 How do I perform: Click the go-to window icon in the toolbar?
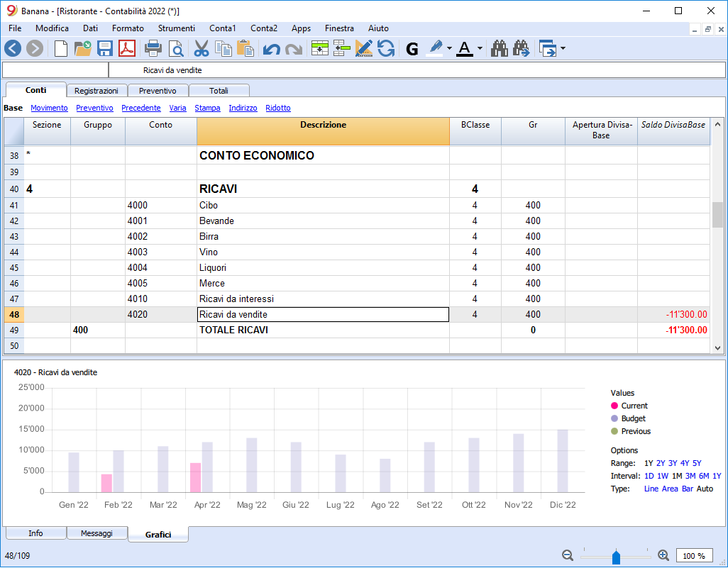548,48
